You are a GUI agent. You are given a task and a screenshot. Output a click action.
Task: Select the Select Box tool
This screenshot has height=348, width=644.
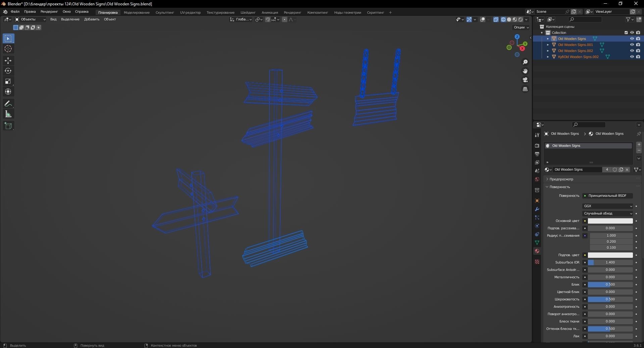(8, 39)
